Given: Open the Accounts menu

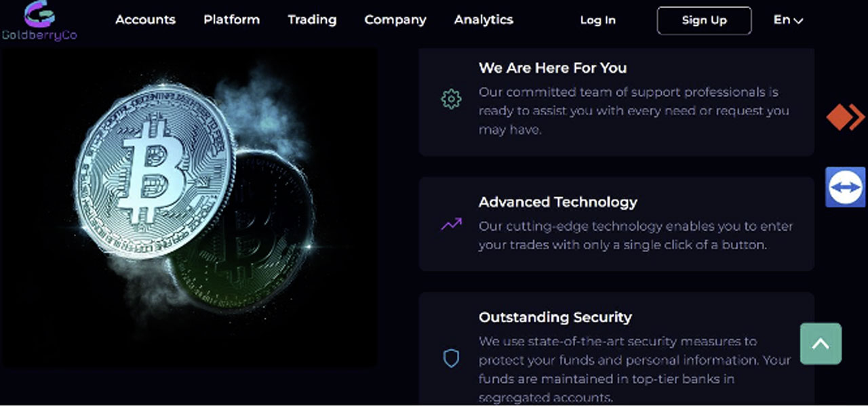Looking at the screenshot, I should [145, 20].
